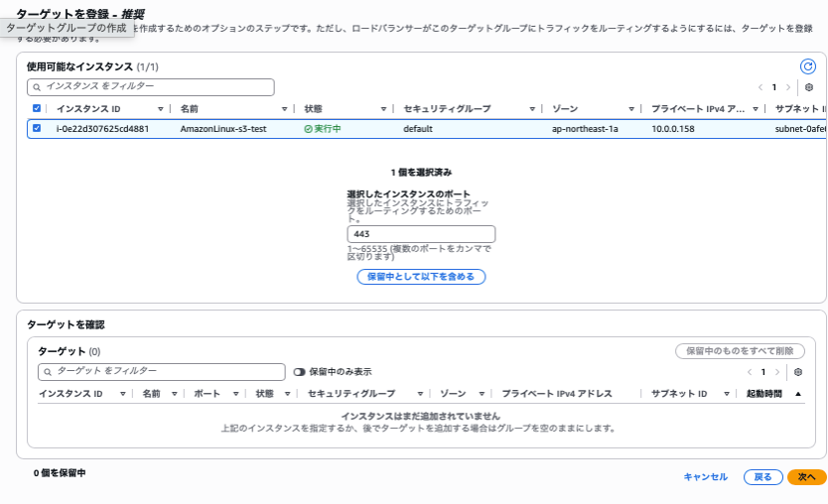Click subnet-0afe cell in instance row
The height and width of the screenshot is (504, 828).
coord(800,129)
